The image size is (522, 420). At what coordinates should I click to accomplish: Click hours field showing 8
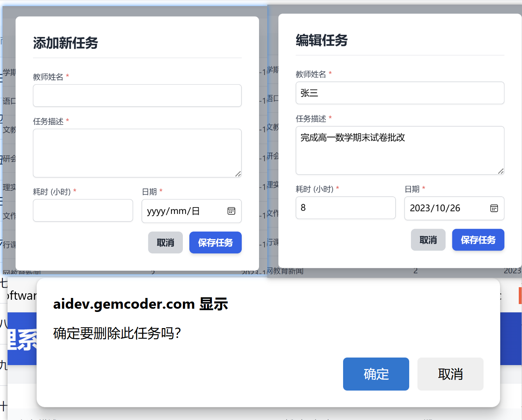coord(346,207)
